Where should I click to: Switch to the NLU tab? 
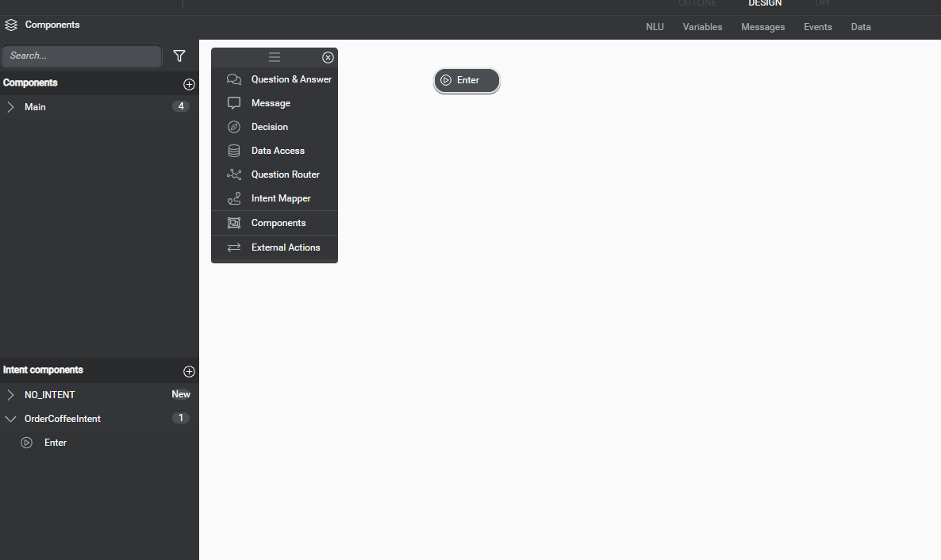point(655,27)
